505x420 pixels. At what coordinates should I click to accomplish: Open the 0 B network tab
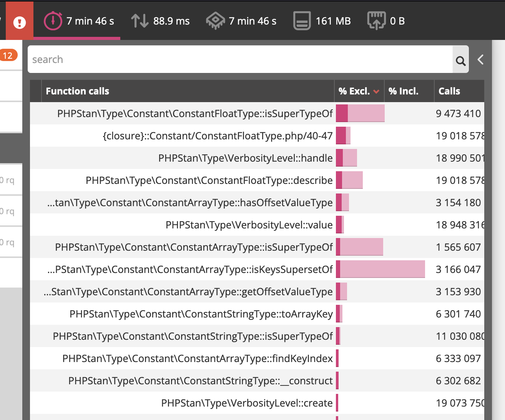(x=386, y=21)
